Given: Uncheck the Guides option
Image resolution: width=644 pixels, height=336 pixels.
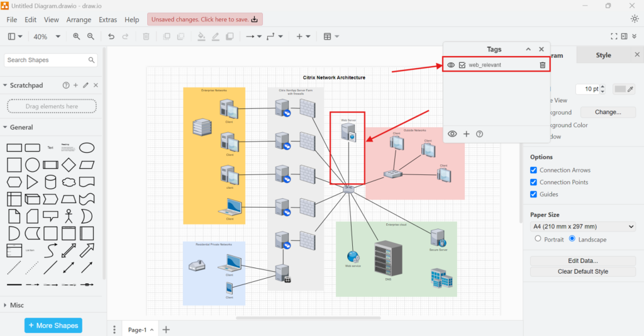Looking at the screenshot, I should click(x=533, y=194).
